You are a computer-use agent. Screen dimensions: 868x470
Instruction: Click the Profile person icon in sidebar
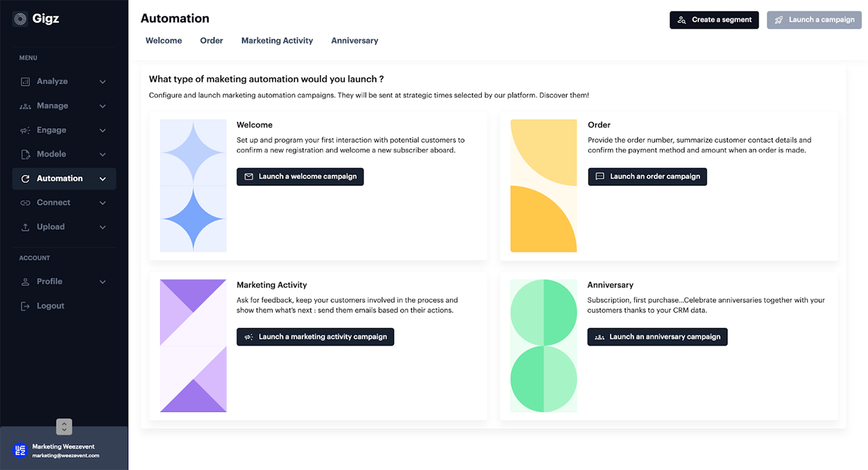(25, 282)
